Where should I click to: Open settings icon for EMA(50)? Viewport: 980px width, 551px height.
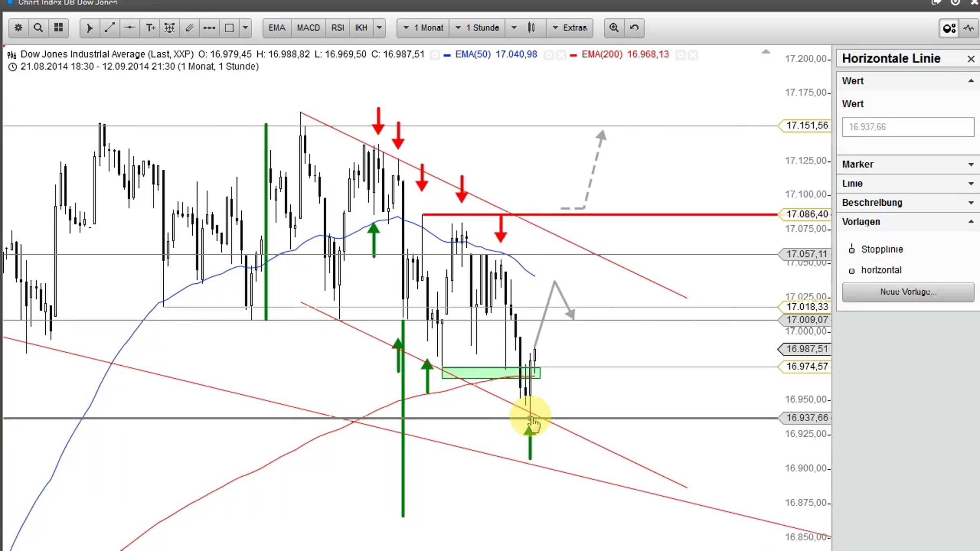click(x=549, y=55)
